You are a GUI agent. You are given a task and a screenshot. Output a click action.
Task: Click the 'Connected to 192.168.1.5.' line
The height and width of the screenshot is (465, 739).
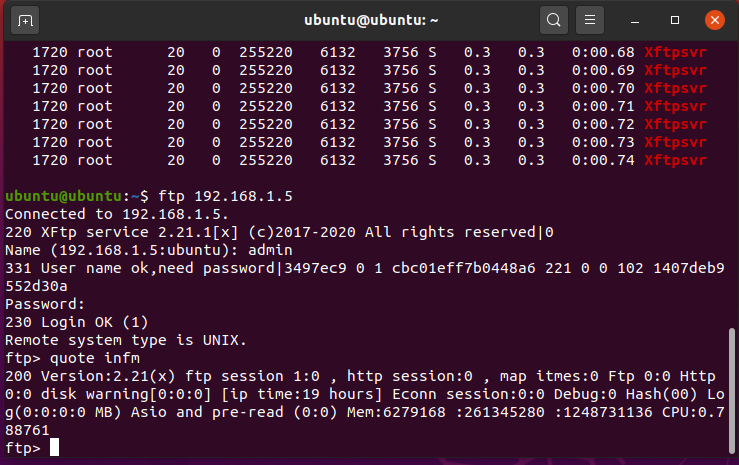tap(117, 214)
